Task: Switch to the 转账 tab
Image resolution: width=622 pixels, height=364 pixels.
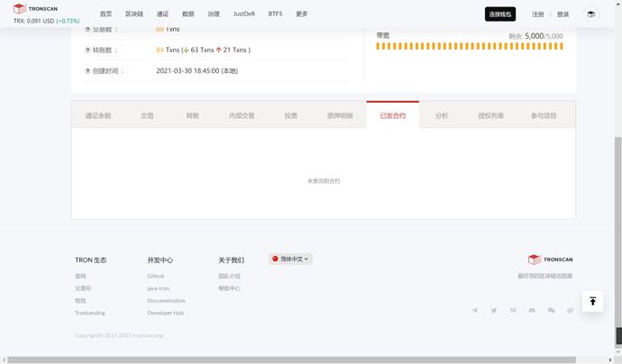Action: click(x=192, y=115)
